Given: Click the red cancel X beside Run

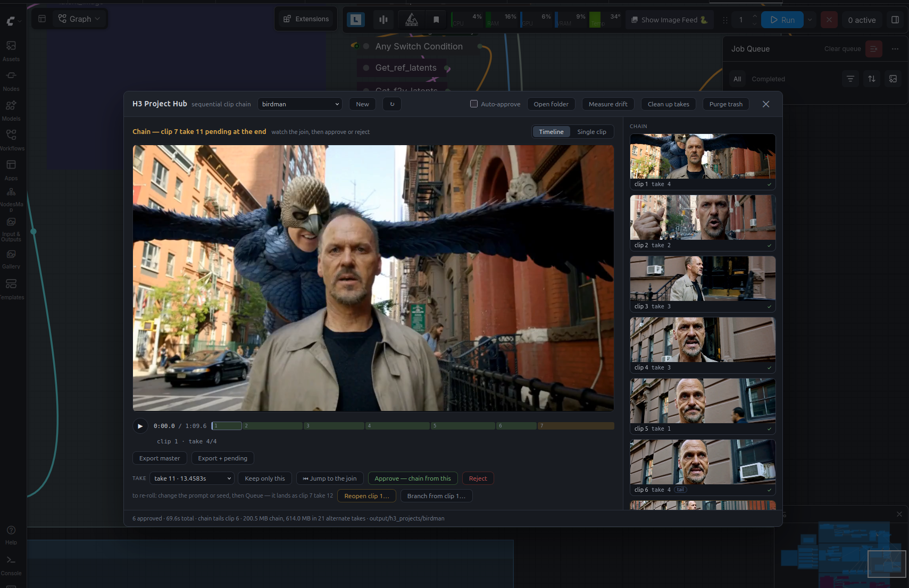Looking at the screenshot, I should point(829,20).
